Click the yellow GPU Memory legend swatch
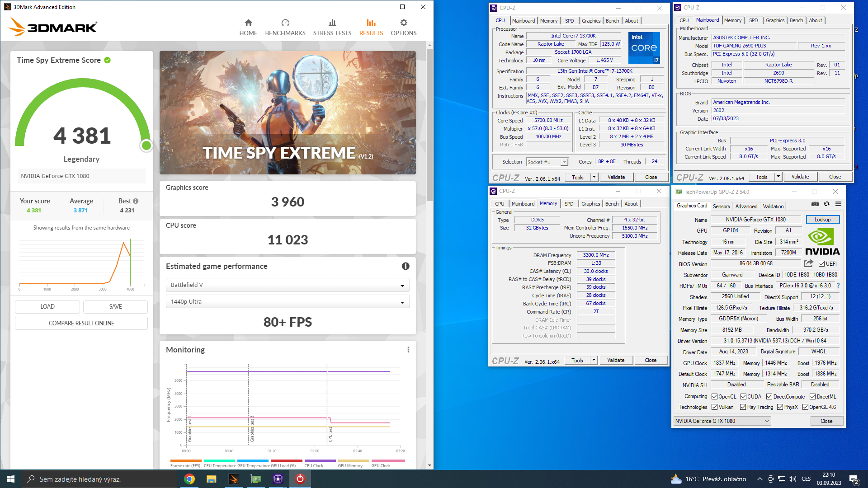The height and width of the screenshot is (488, 868). (354, 461)
